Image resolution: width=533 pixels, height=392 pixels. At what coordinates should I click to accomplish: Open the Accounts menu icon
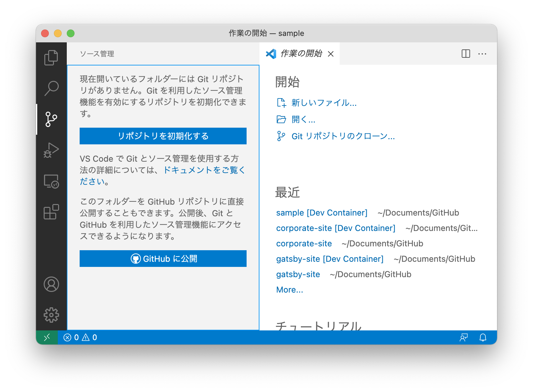(x=51, y=284)
